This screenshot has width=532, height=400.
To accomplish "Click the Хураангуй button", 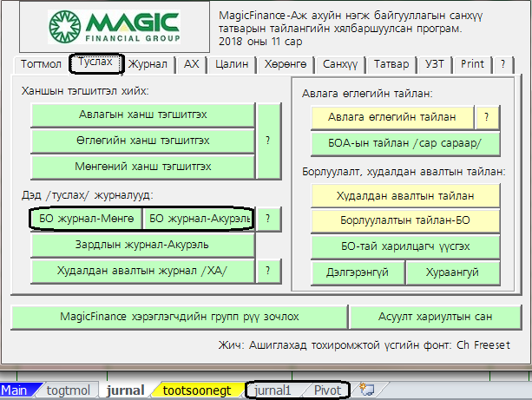I will (x=452, y=272).
